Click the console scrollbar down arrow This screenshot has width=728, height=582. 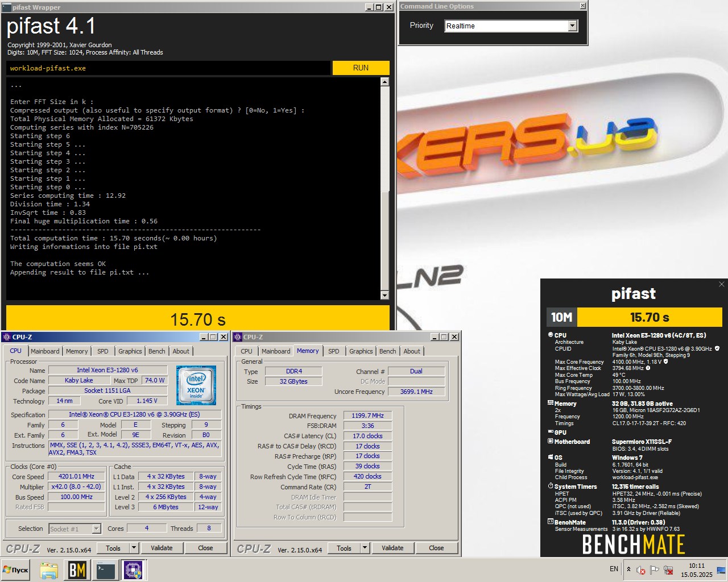pyautogui.click(x=384, y=295)
